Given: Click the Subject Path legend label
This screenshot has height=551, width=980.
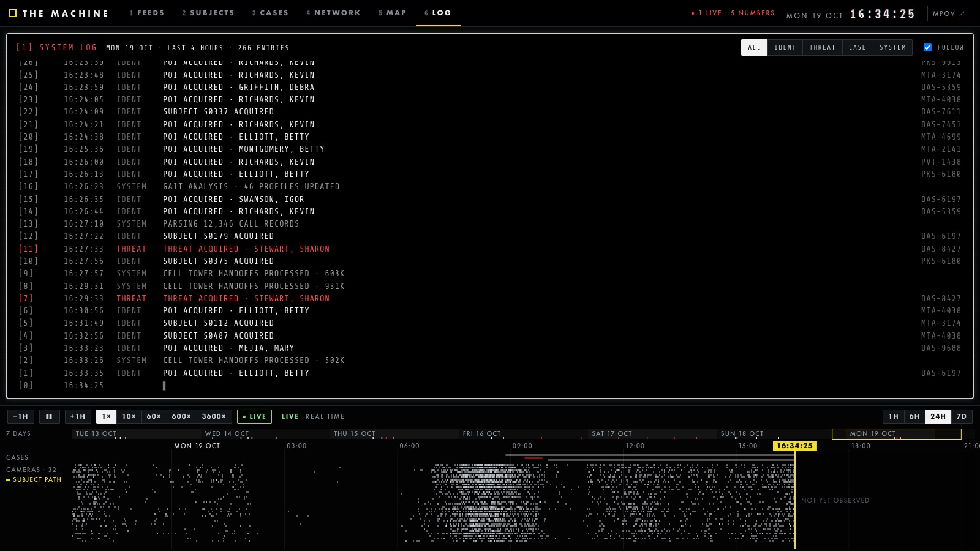Looking at the screenshot, I should pos(37,480).
